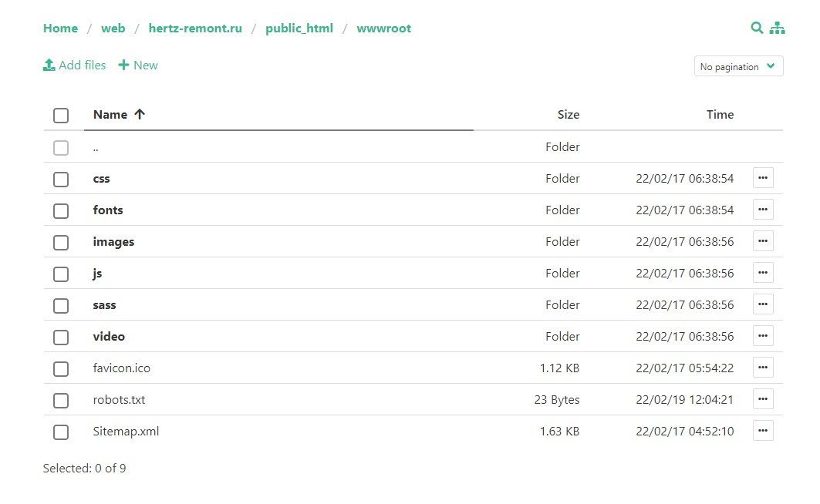Open the No pagination dropdown
Viewport: 820px width, 504px height.
click(738, 67)
